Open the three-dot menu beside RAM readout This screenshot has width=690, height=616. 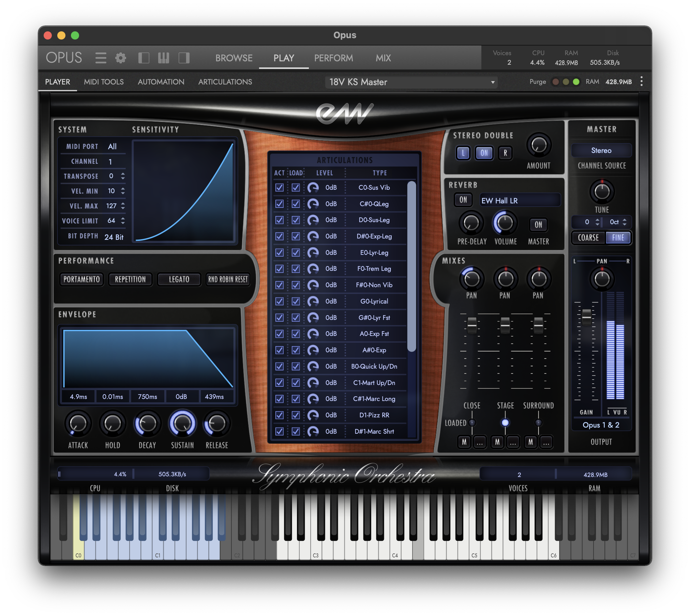(641, 81)
